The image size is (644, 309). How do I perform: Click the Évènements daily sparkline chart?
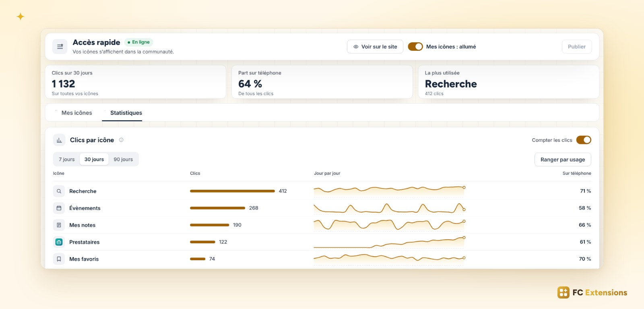tap(389, 208)
